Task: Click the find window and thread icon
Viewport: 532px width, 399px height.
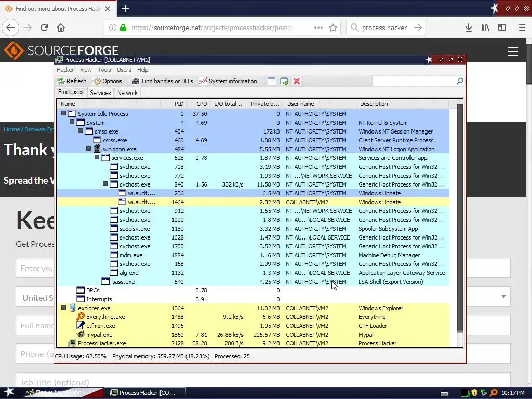Action: [x=284, y=81]
